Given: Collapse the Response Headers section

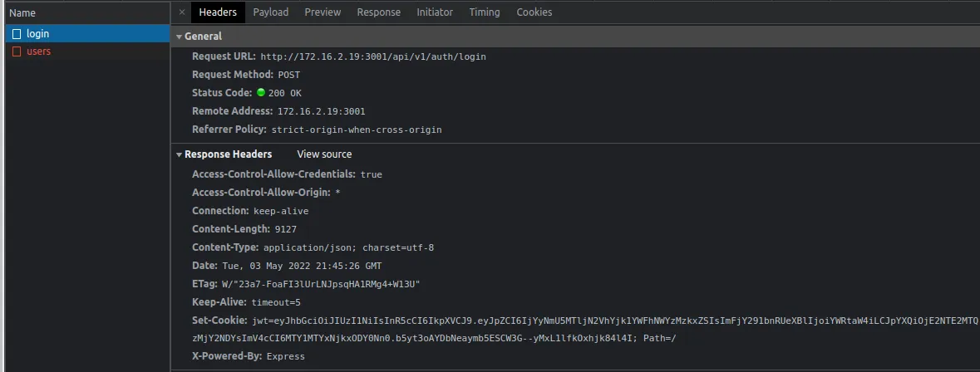Looking at the screenshot, I should 179,154.
